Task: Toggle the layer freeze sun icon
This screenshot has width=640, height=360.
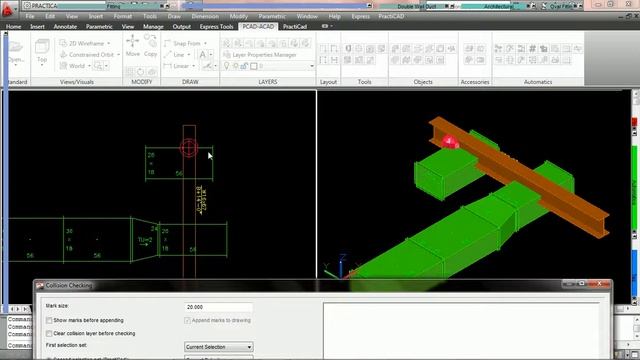Action: pyautogui.click(x=236, y=66)
